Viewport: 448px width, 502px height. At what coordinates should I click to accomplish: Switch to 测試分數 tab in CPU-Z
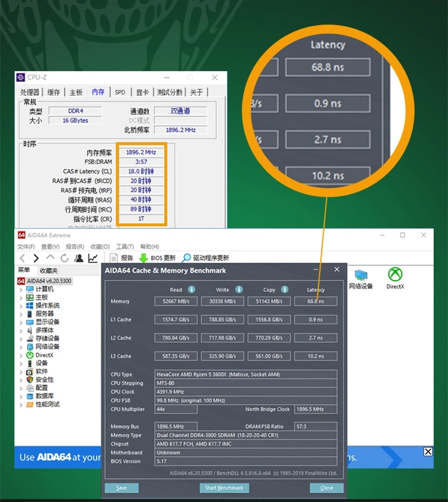(x=170, y=92)
